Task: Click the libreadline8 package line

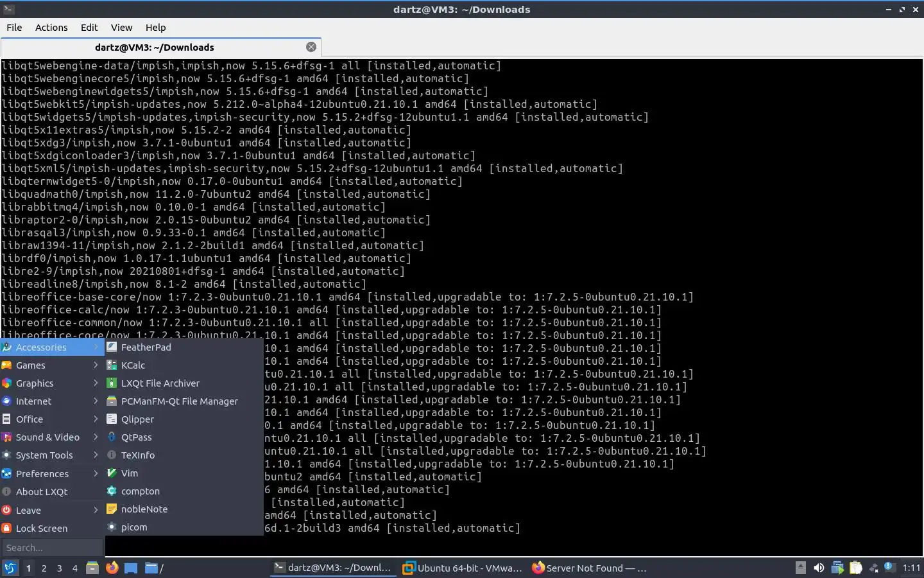Action: point(184,284)
